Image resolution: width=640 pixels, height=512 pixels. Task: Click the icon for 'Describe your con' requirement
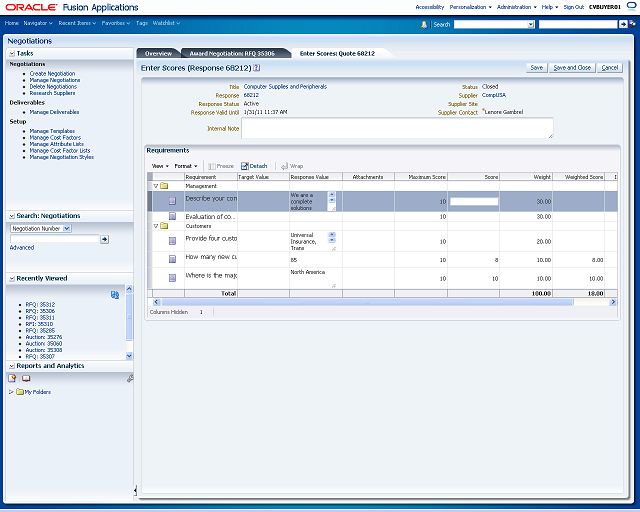tap(172, 201)
